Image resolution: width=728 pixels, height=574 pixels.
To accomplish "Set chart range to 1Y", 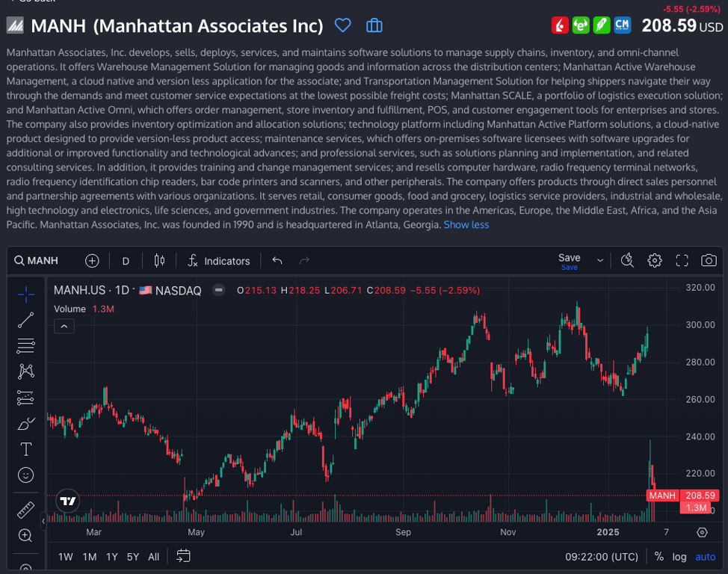I will pyautogui.click(x=112, y=557).
